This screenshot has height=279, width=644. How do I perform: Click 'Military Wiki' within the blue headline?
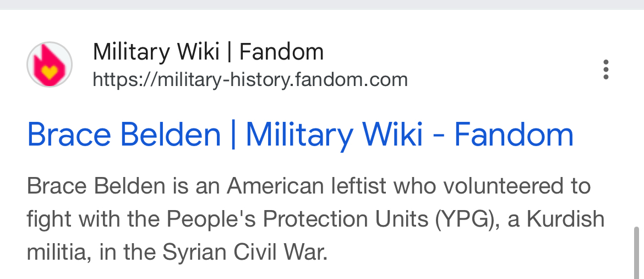pyautogui.click(x=334, y=135)
